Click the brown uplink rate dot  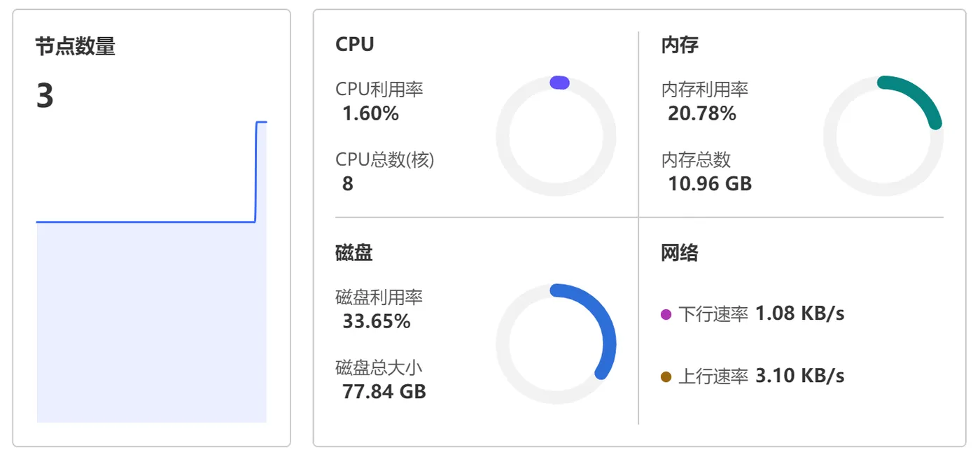[666, 377]
